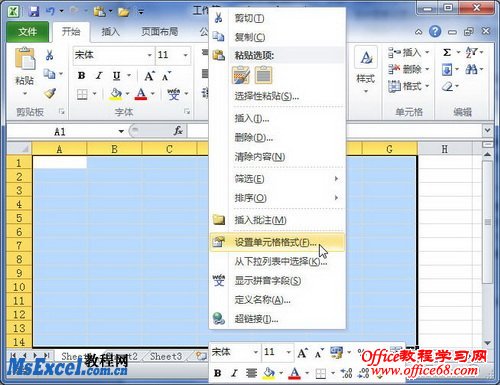Viewport: 500px width, 385px height.
Task: Choose the second paste option clipboard icon
Action: click(x=263, y=75)
